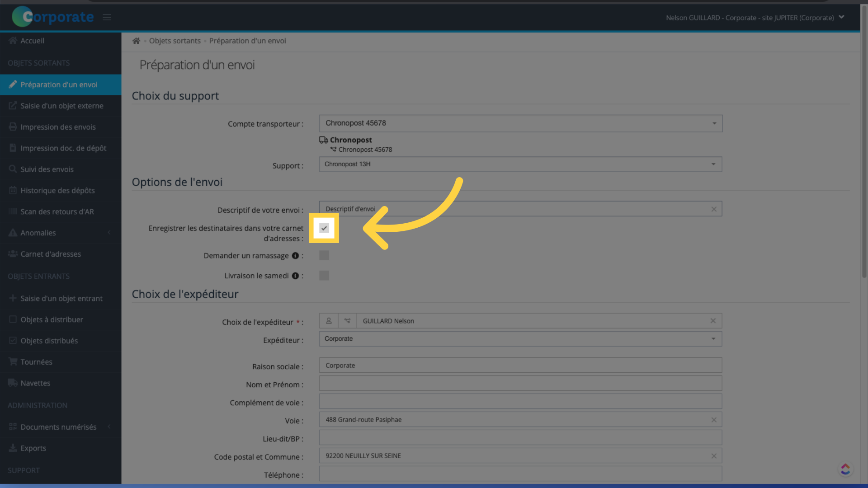
Task: Enable Livraison le samedi checkbox
Action: [324, 276]
